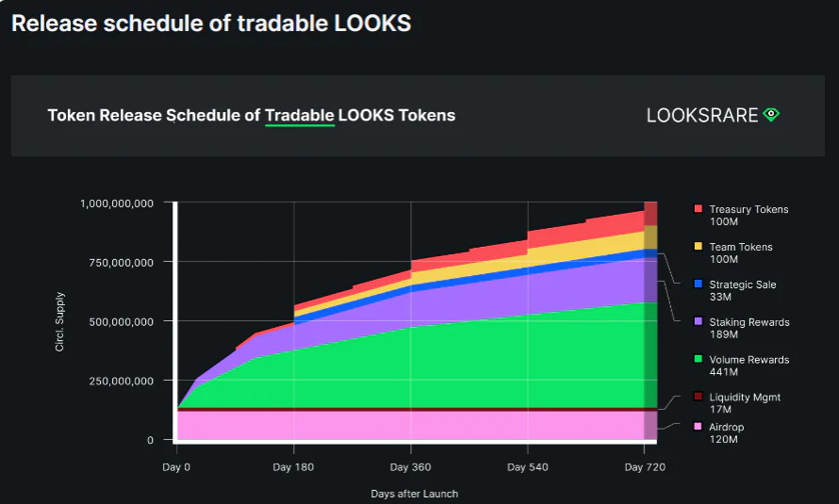Image resolution: width=839 pixels, height=504 pixels.
Task: Click the Release schedule of tradable LOOKS heading
Action: click(211, 24)
